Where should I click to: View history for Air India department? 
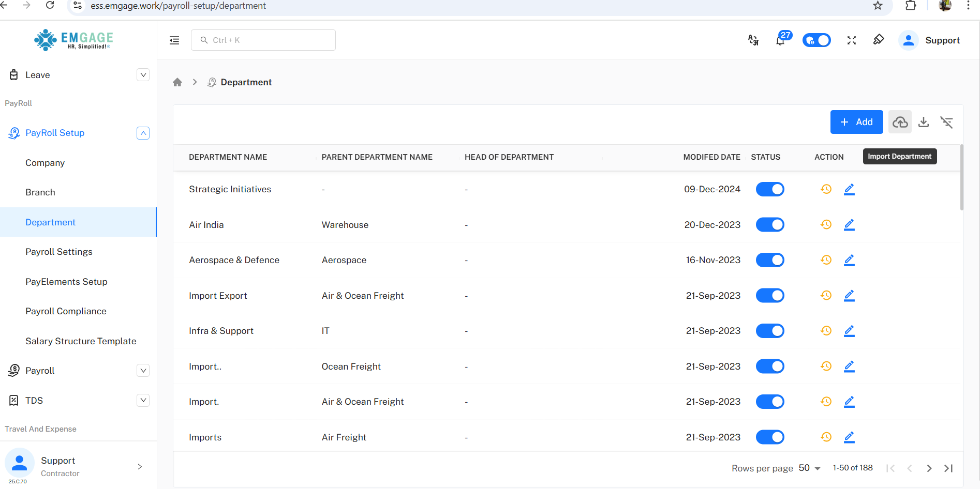pyautogui.click(x=826, y=225)
